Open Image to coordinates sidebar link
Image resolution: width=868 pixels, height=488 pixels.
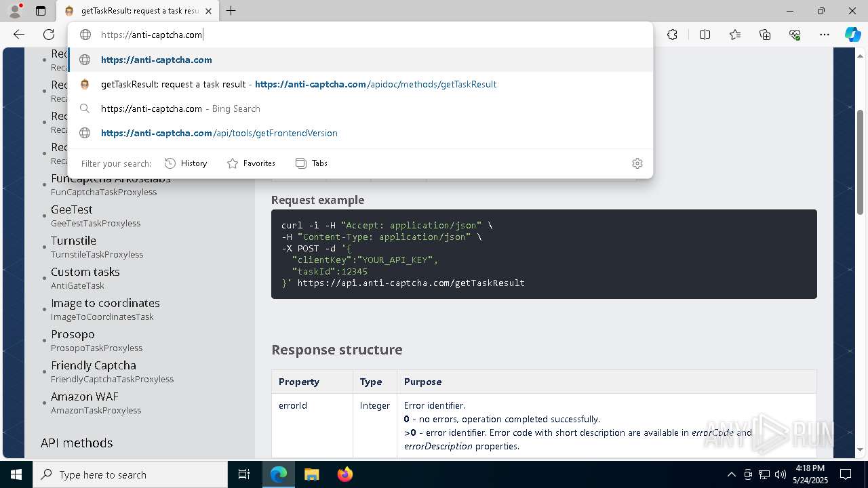click(x=105, y=303)
